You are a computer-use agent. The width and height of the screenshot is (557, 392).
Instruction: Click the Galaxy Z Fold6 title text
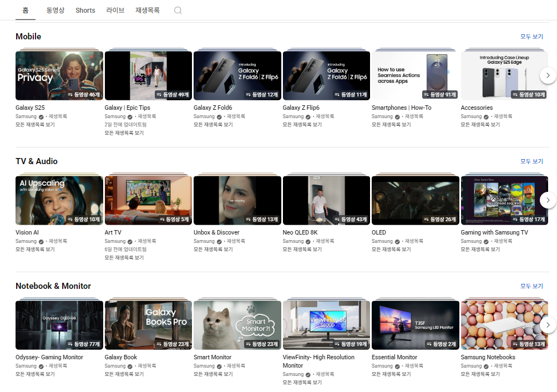(213, 108)
